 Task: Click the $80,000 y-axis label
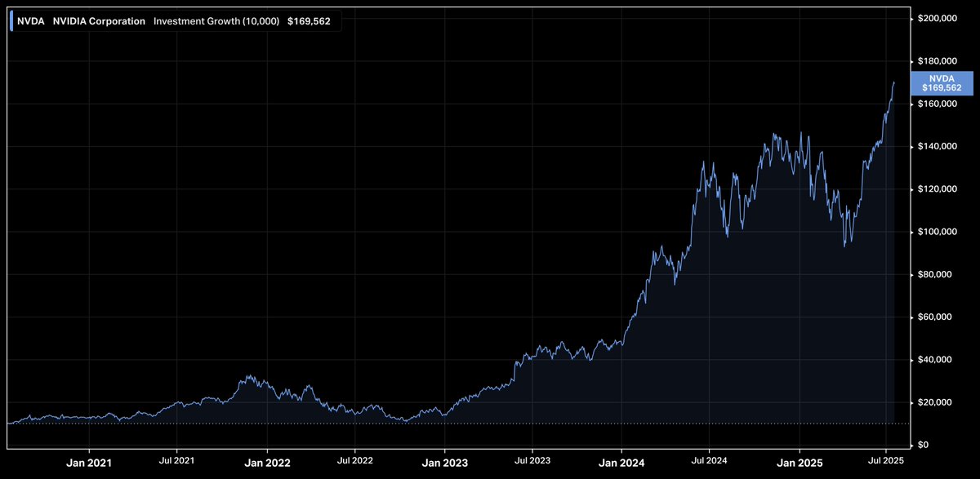pyautogui.click(x=936, y=275)
